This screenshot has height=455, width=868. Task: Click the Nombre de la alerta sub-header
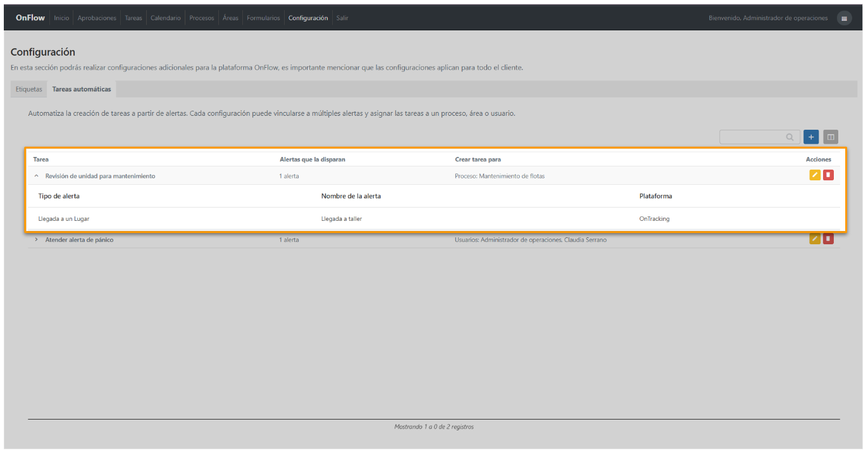click(351, 196)
